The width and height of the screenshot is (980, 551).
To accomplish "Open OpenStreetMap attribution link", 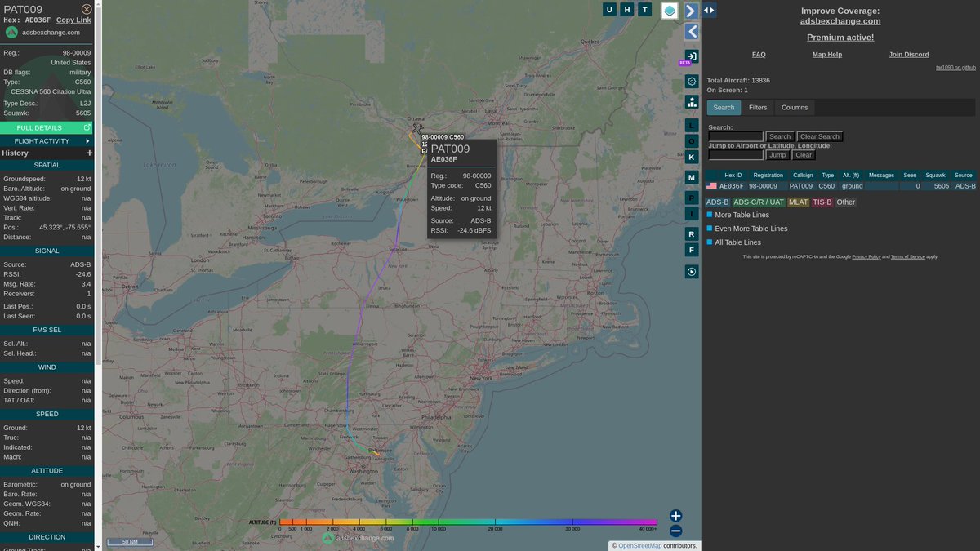I will click(x=639, y=545).
